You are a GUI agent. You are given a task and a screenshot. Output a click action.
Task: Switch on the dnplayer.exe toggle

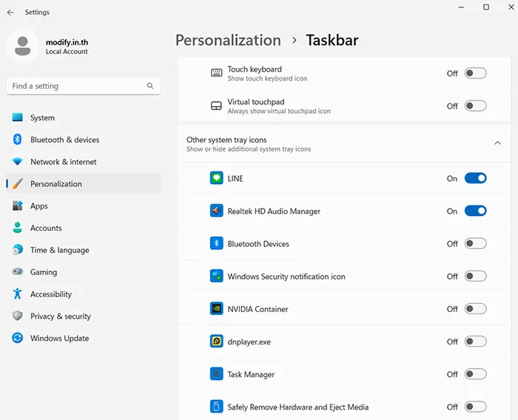coord(475,342)
